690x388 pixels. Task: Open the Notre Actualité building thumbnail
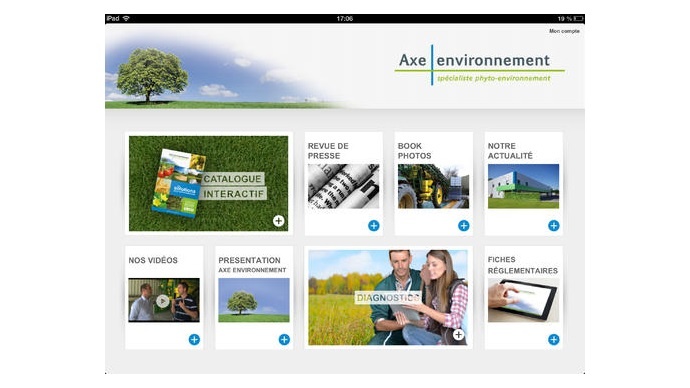pyautogui.click(x=523, y=187)
